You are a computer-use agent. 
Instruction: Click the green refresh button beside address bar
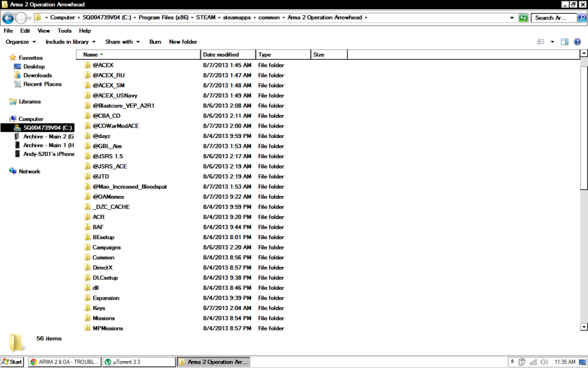(523, 18)
